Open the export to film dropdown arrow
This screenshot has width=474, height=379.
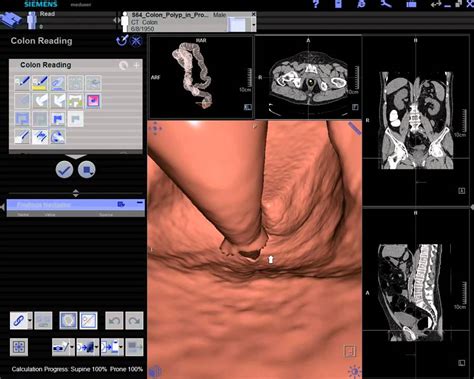click(97, 347)
